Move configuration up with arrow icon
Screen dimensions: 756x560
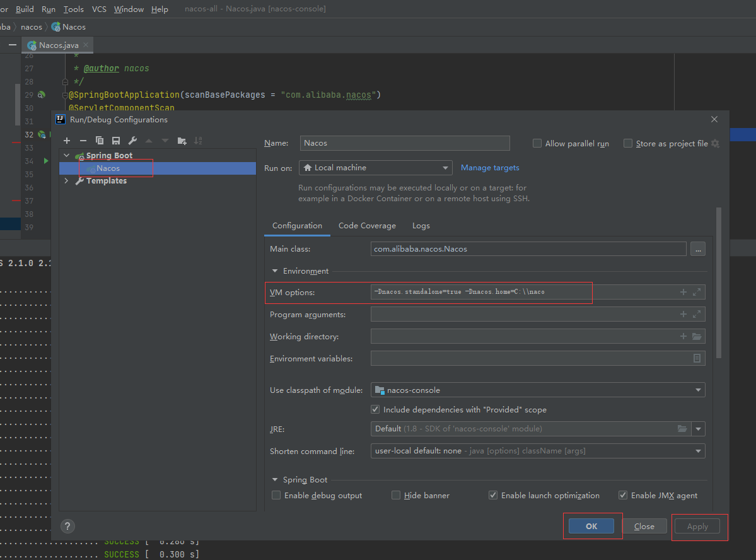click(x=149, y=141)
